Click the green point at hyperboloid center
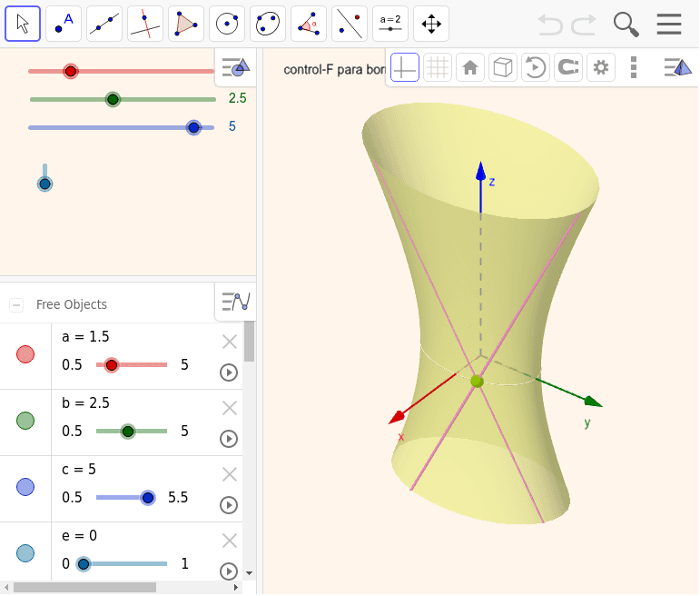 pos(477,382)
